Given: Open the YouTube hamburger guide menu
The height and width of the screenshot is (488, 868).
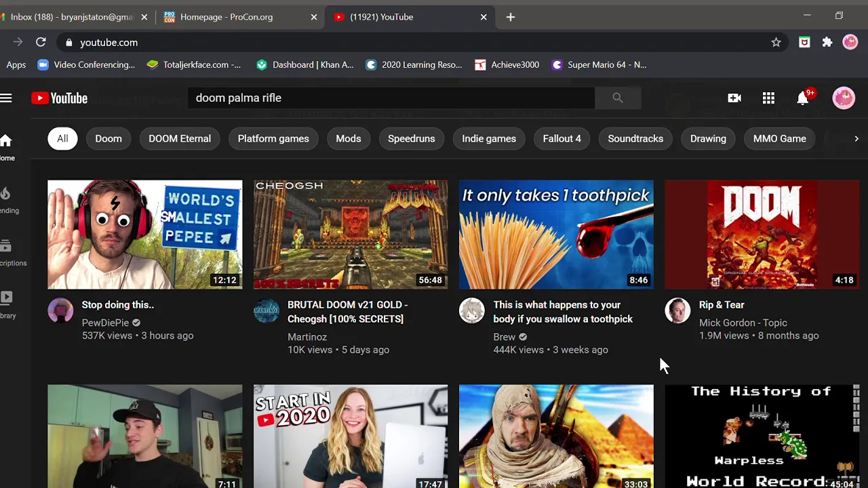Looking at the screenshot, I should (6, 98).
